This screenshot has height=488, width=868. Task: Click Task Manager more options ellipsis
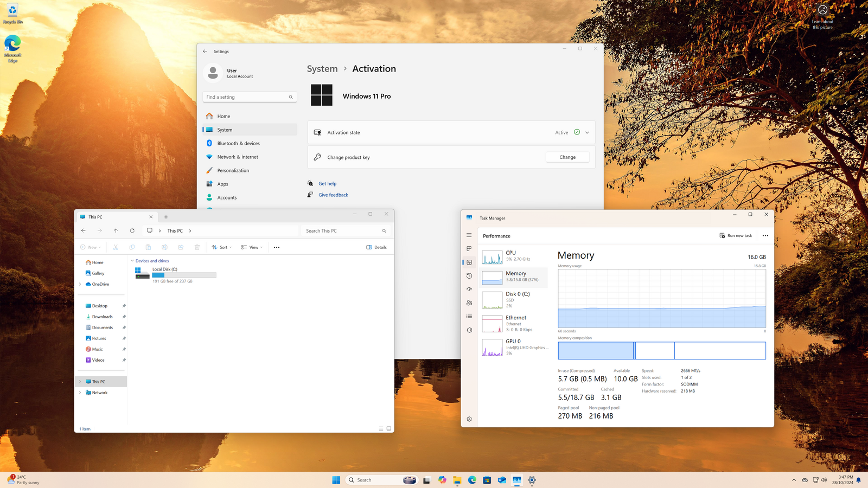[x=765, y=236]
